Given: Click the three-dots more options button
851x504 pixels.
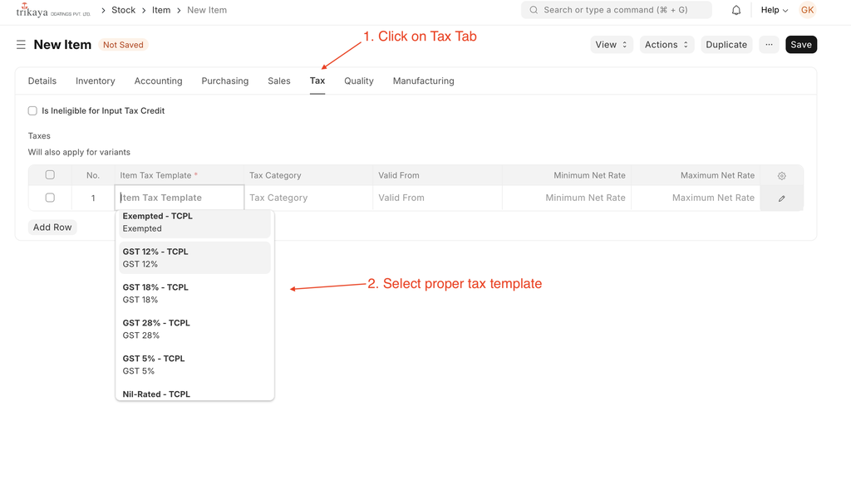Looking at the screenshot, I should tap(769, 45).
